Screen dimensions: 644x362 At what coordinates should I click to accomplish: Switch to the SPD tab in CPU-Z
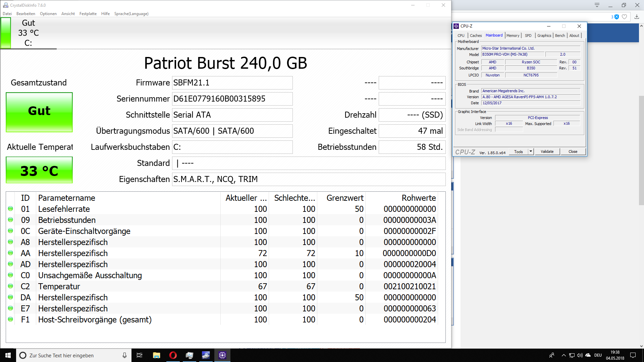click(528, 36)
